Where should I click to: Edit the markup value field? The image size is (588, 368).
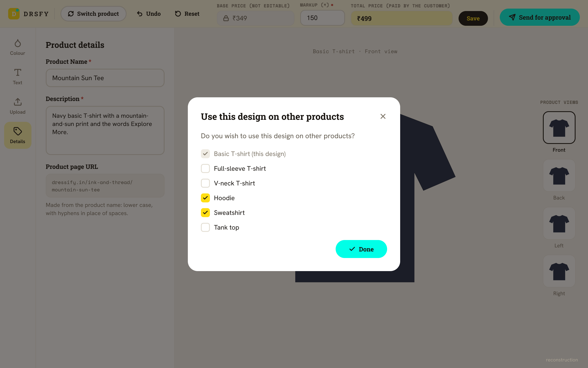pyautogui.click(x=322, y=18)
